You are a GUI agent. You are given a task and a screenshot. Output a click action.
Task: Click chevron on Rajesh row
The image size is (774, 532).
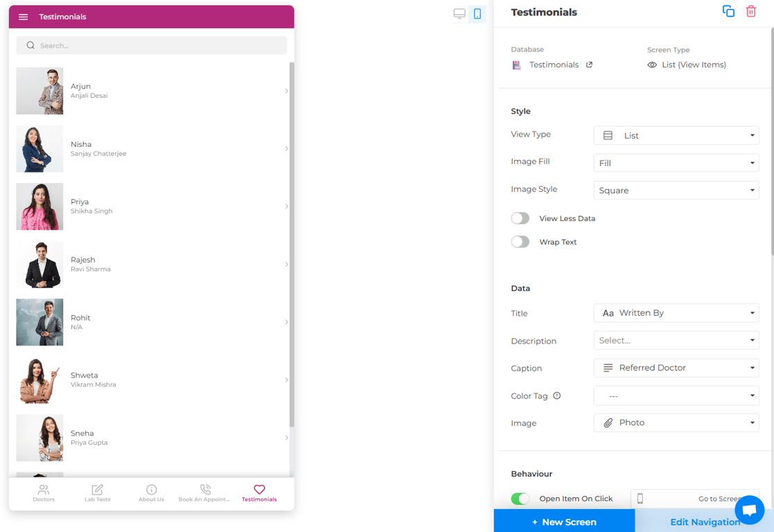pos(286,265)
